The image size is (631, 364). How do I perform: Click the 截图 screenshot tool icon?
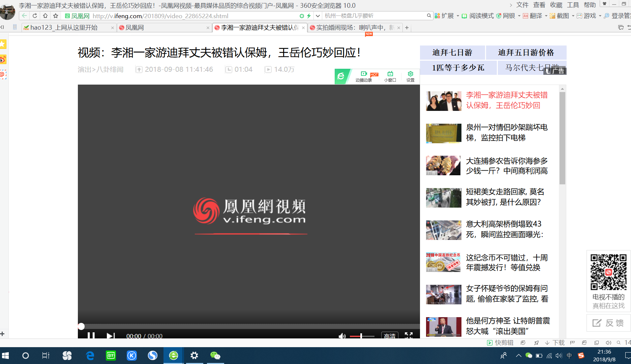(x=561, y=16)
